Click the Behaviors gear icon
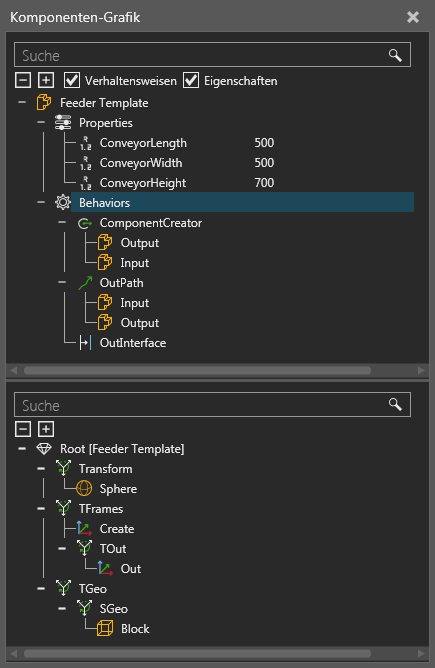The image size is (435, 668). point(63,202)
